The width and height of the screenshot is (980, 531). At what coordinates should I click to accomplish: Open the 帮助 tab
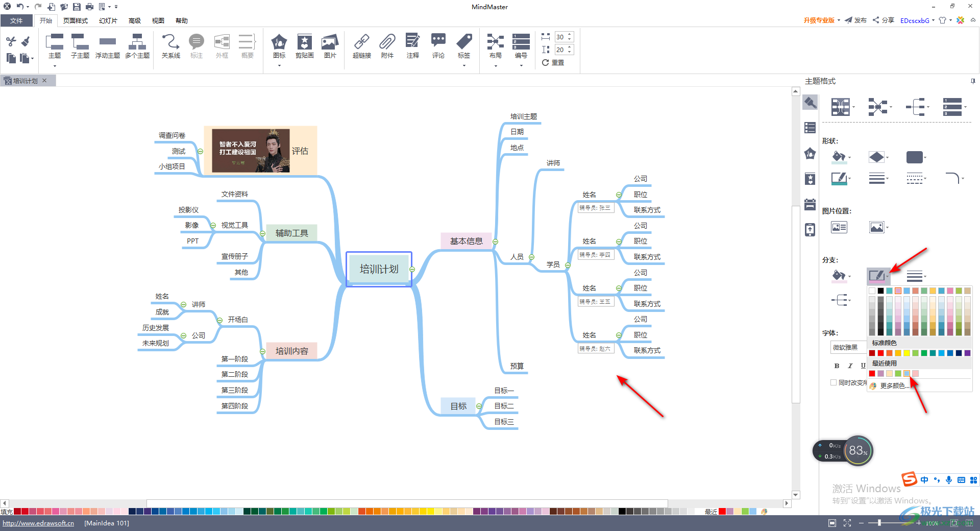[182, 20]
